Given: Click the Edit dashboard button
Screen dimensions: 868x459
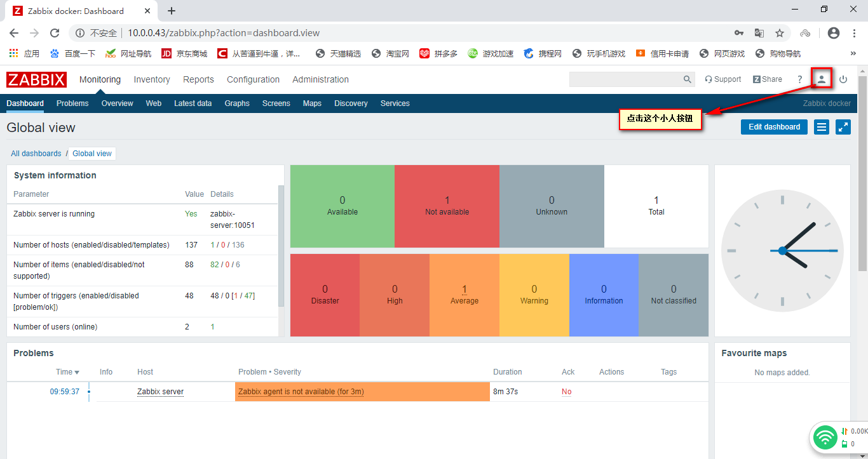Looking at the screenshot, I should (774, 127).
